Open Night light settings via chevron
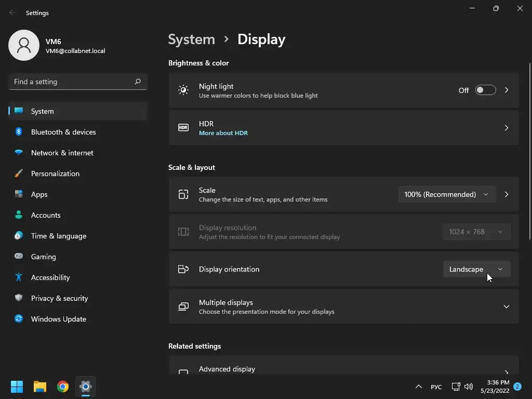532x399 pixels. [506, 90]
